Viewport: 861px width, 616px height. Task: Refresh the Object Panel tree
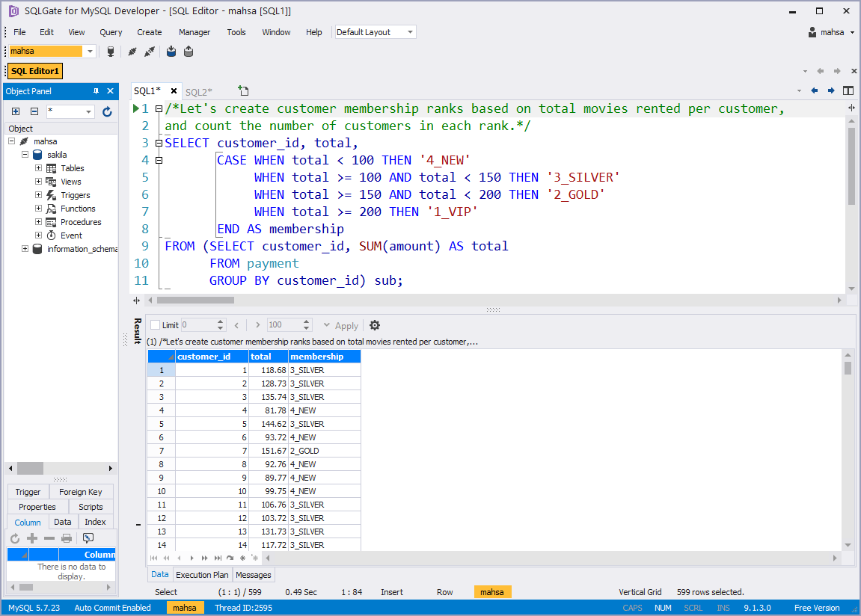pyautogui.click(x=107, y=111)
